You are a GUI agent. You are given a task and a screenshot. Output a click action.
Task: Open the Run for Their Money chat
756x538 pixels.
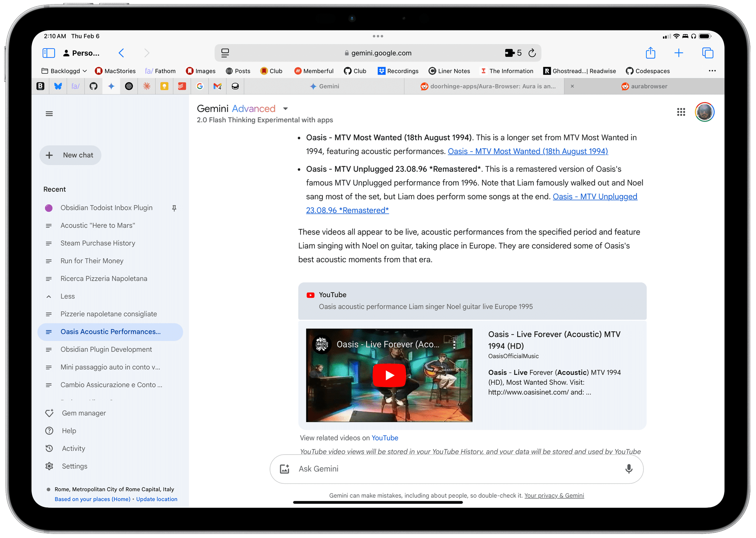click(110, 261)
